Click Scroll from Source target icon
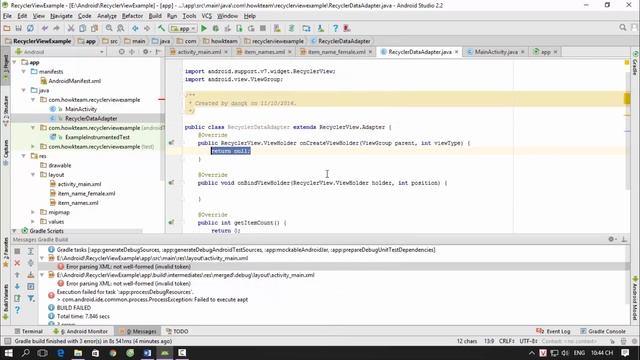Image resolution: width=640 pixels, height=360 pixels. [122, 52]
